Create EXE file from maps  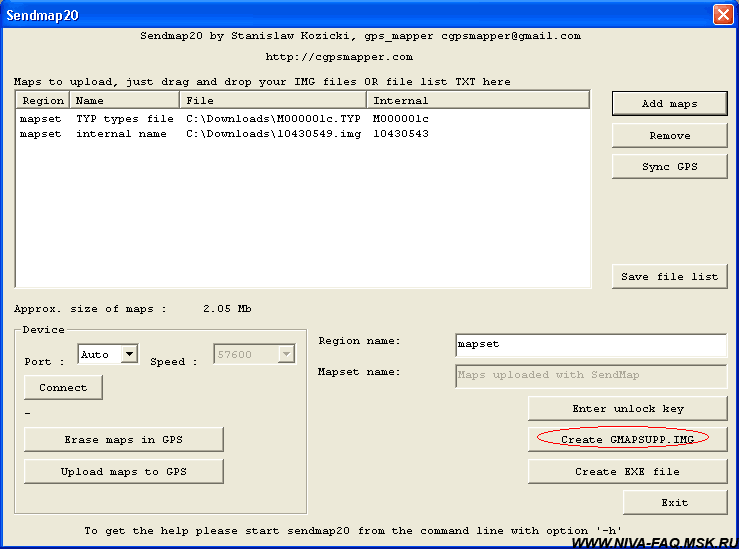[628, 471]
